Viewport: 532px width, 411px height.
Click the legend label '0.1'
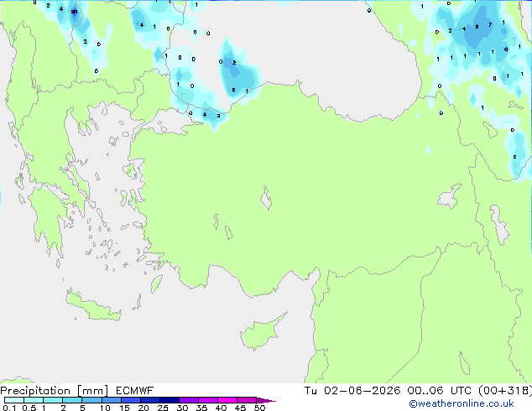pos(9,408)
